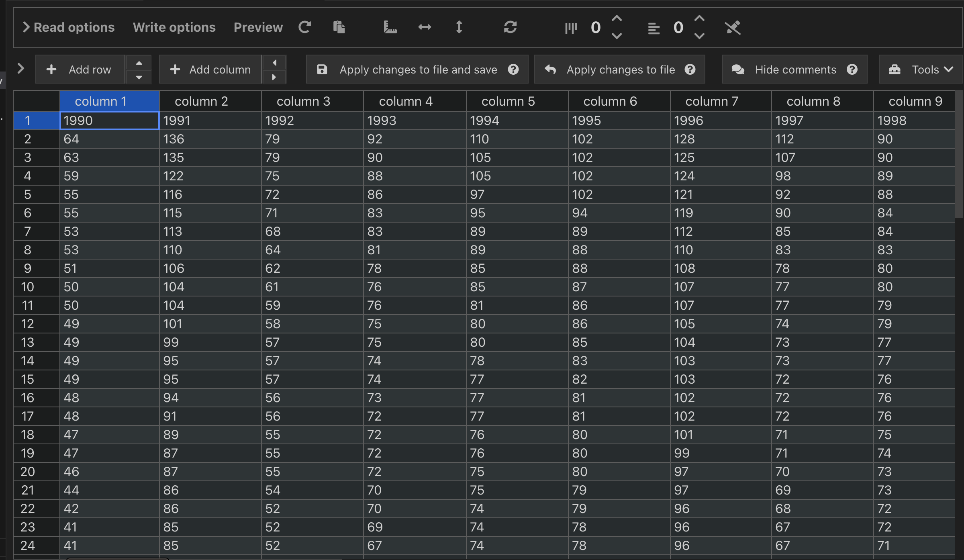Image resolution: width=964 pixels, height=560 pixels.
Task: Click the ruler corner icon in toolbar
Action: tap(390, 27)
